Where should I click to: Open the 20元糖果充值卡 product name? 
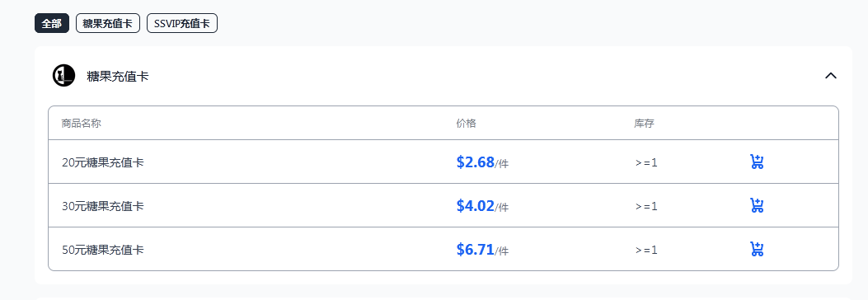pyautogui.click(x=103, y=162)
